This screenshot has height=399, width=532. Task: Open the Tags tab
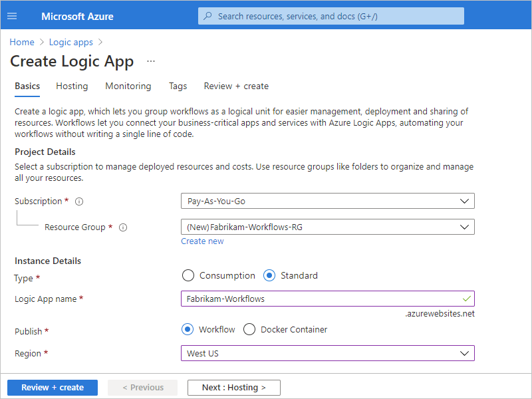coord(178,86)
